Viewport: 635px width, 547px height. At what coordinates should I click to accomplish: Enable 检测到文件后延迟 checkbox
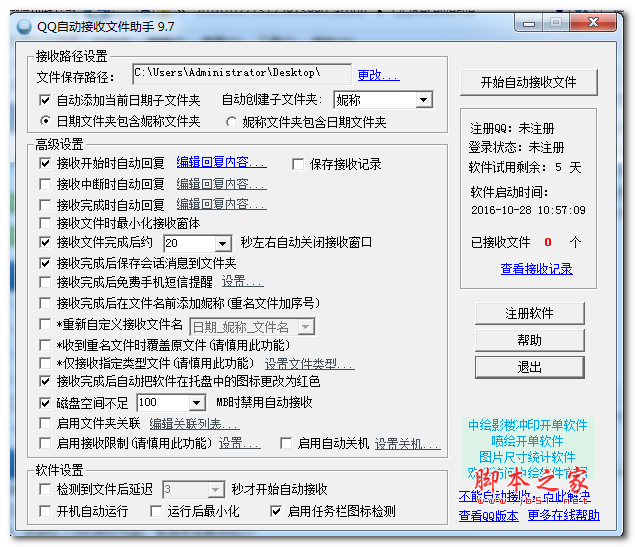(x=45, y=489)
